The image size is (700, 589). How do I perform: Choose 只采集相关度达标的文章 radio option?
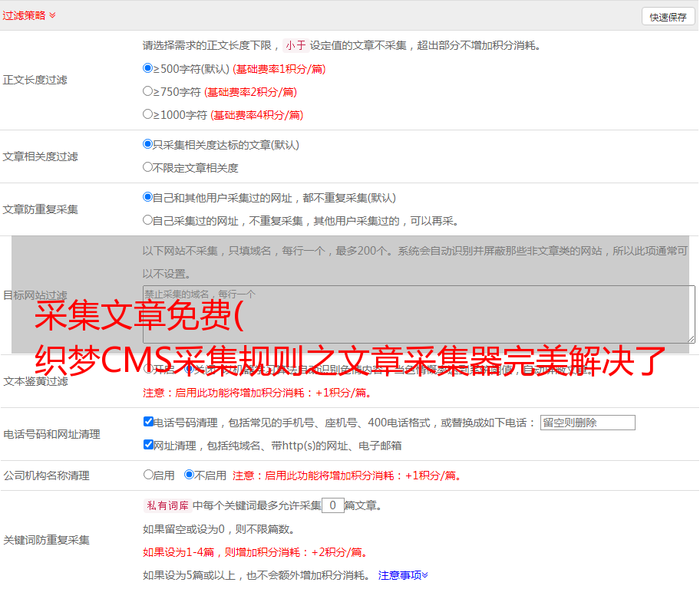(x=148, y=144)
